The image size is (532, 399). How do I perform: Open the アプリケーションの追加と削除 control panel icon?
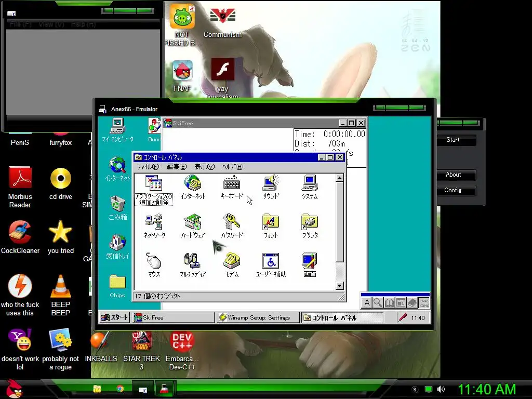(x=154, y=189)
